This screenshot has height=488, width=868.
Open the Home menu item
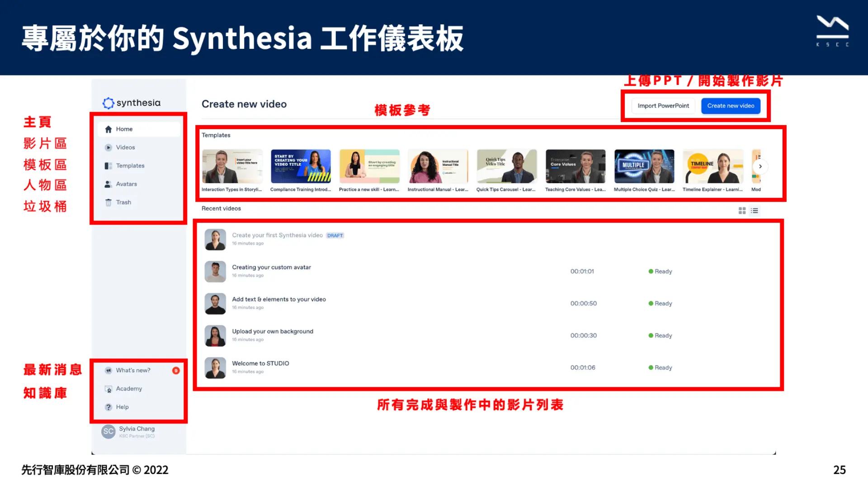[x=139, y=129]
